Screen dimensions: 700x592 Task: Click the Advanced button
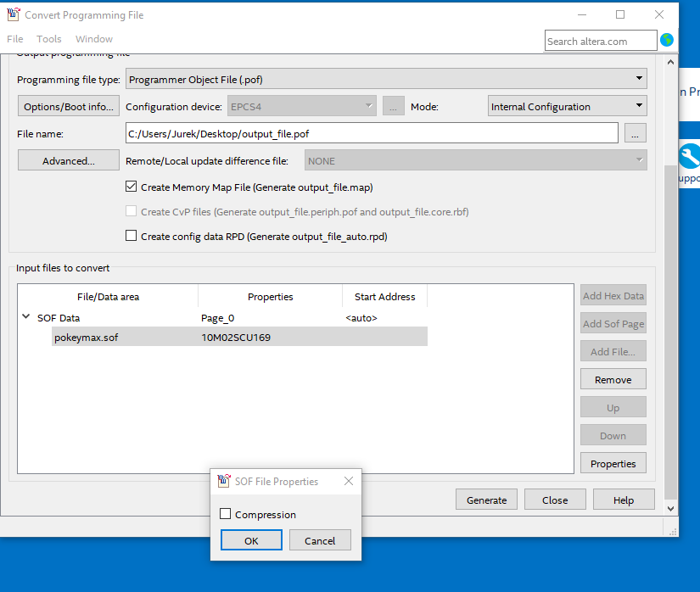[69, 160]
